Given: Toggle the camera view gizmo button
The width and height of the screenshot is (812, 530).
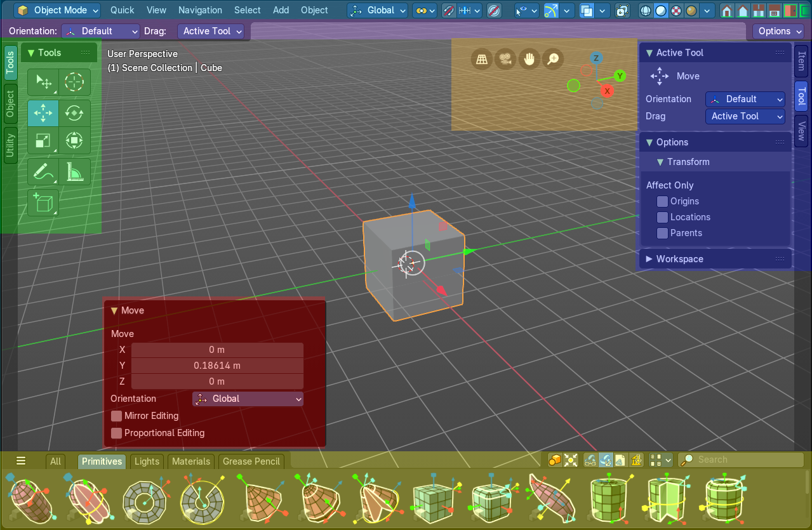Looking at the screenshot, I should (506, 59).
